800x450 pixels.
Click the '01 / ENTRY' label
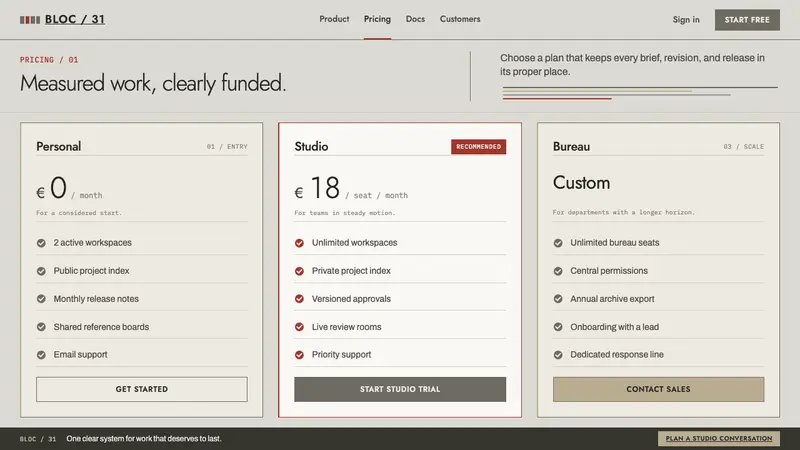[227, 146]
